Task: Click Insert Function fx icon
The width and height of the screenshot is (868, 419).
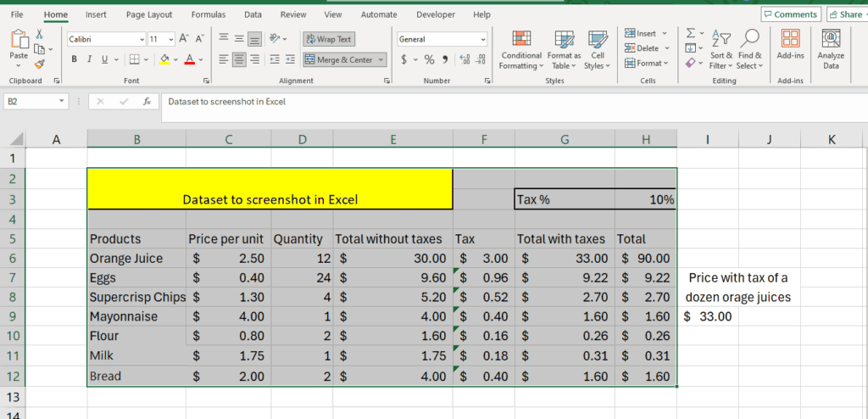Action: (x=147, y=102)
